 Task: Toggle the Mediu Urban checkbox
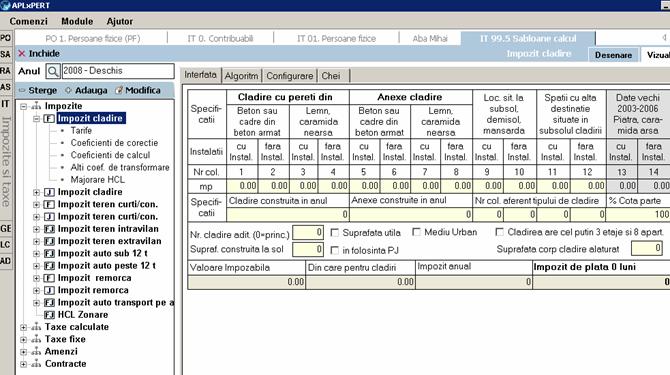416,232
